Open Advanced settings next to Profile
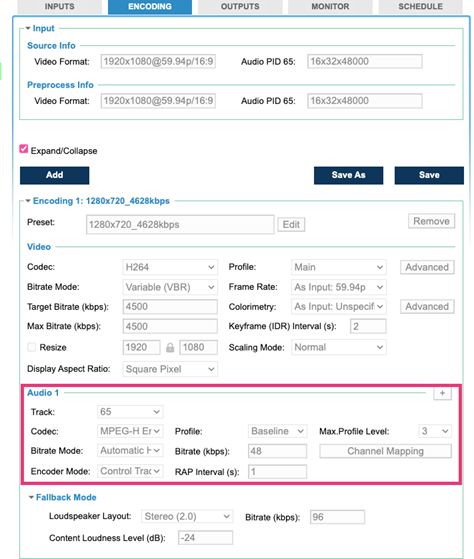 [x=427, y=267]
